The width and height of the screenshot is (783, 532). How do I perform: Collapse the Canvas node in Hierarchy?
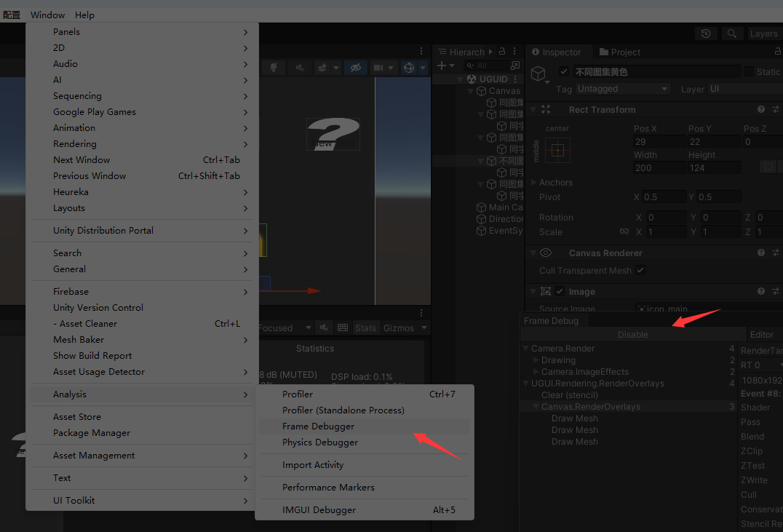[470, 91]
